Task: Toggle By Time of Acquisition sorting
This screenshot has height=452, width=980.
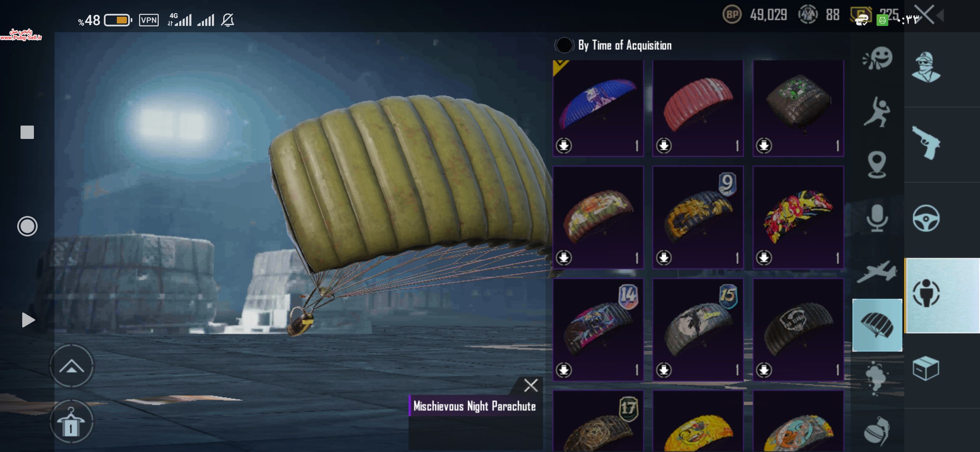Action: pyautogui.click(x=614, y=45)
